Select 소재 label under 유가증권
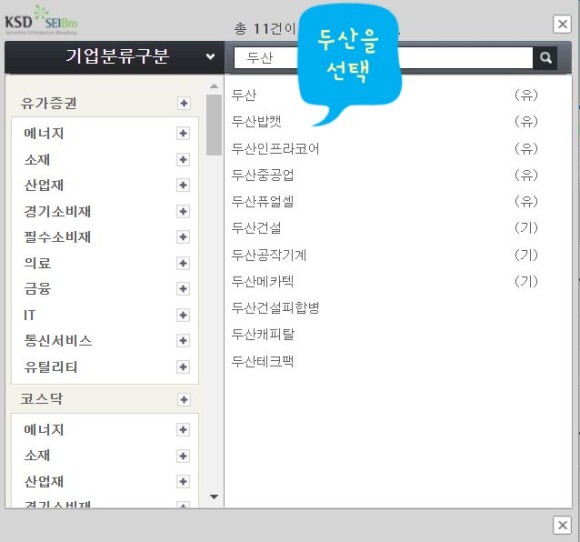 pyautogui.click(x=37, y=160)
